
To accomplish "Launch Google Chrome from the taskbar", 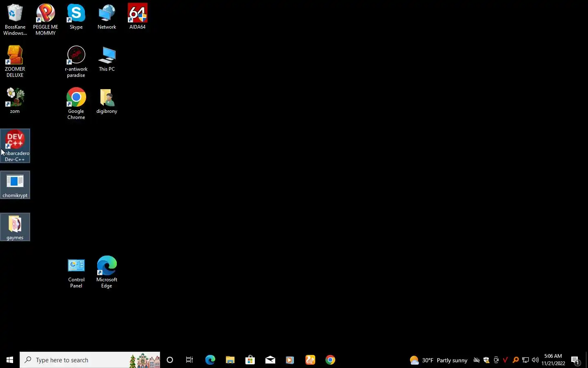I will [330, 360].
